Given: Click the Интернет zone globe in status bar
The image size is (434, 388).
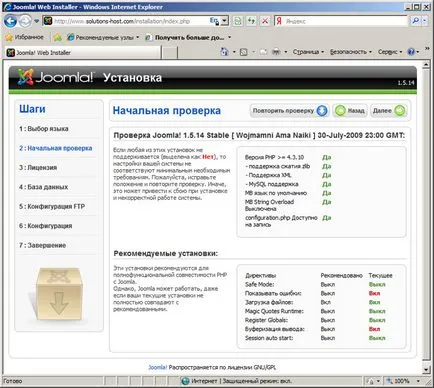Looking at the screenshot, I should click(186, 381).
